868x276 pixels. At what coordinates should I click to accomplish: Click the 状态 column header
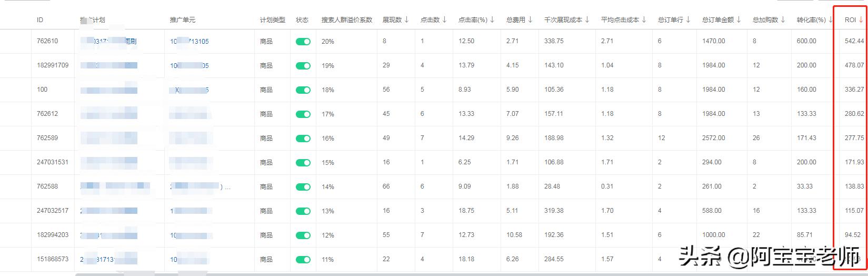302,19
